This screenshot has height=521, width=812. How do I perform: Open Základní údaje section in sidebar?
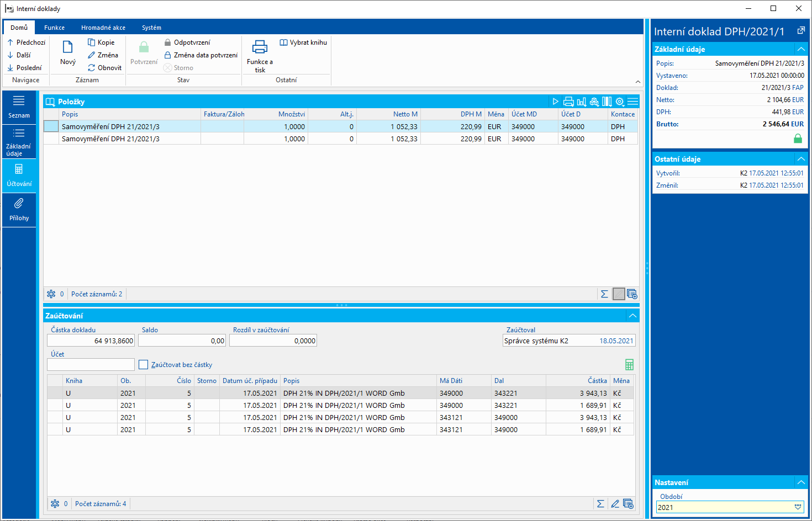pyautogui.click(x=19, y=141)
